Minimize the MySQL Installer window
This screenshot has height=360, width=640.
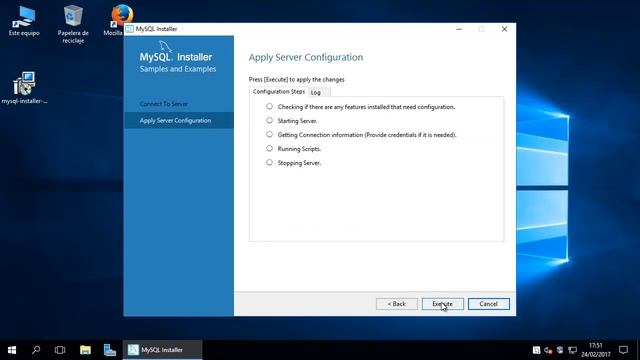pos(459,29)
